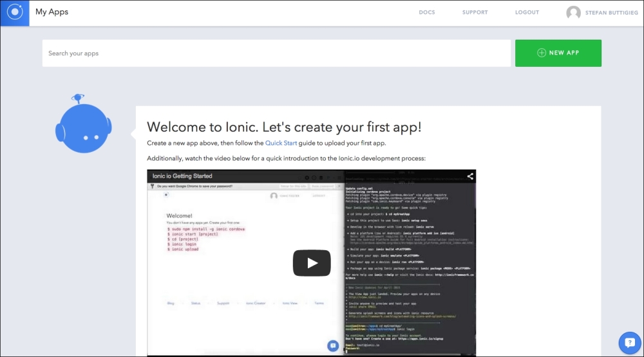
Task: Open the help chat bubble icon
Action: pyautogui.click(x=630, y=343)
